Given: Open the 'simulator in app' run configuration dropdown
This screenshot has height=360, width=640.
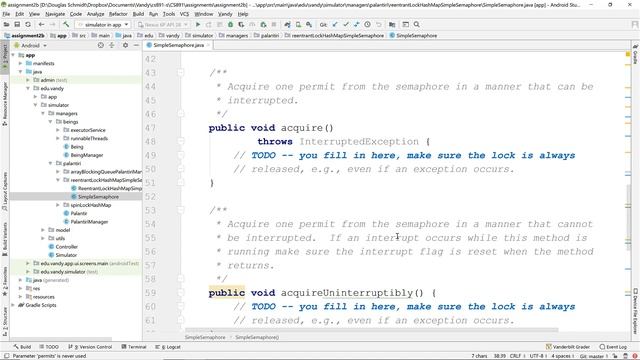Looking at the screenshot, I should click(103, 24).
